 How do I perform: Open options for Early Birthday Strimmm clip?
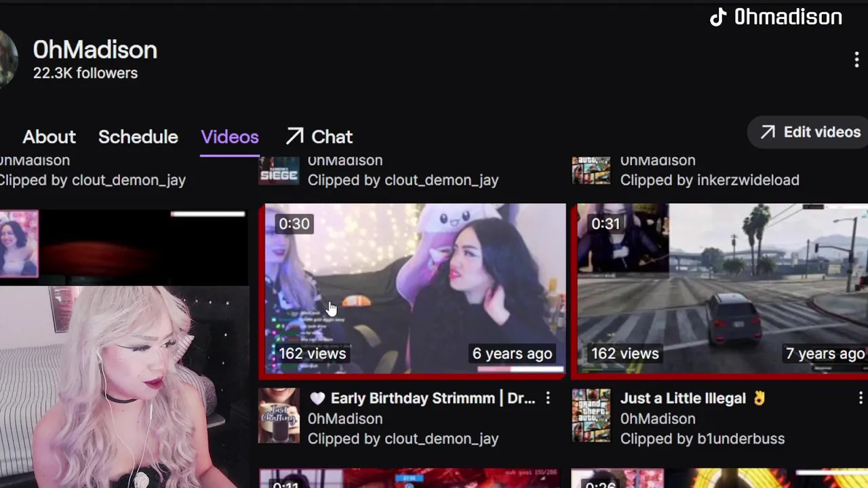click(x=548, y=399)
